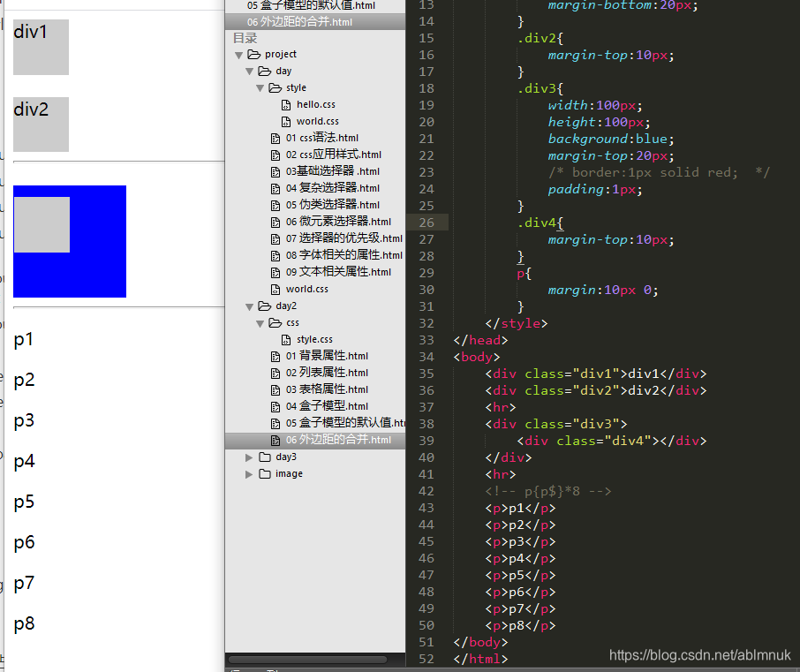Click the 目录 folders heading in the sidebar
Image resolution: width=800 pixels, height=672 pixels.
click(x=245, y=38)
